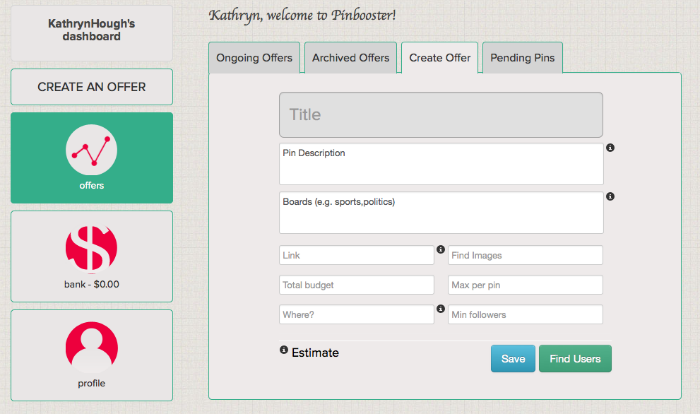The height and width of the screenshot is (414, 700).
Task: Click info icon beside Link field
Action: tap(441, 250)
